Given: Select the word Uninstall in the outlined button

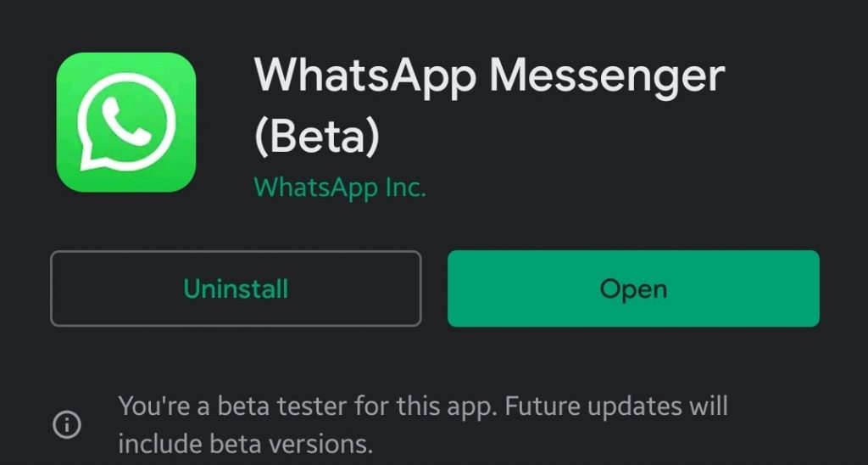Looking at the screenshot, I should (x=236, y=289).
